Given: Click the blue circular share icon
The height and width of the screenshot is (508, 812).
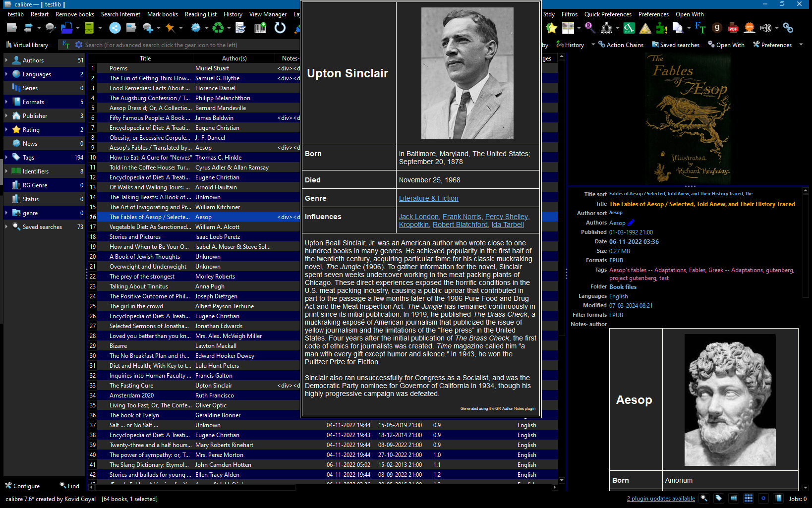Looking at the screenshot, I should [115, 28].
